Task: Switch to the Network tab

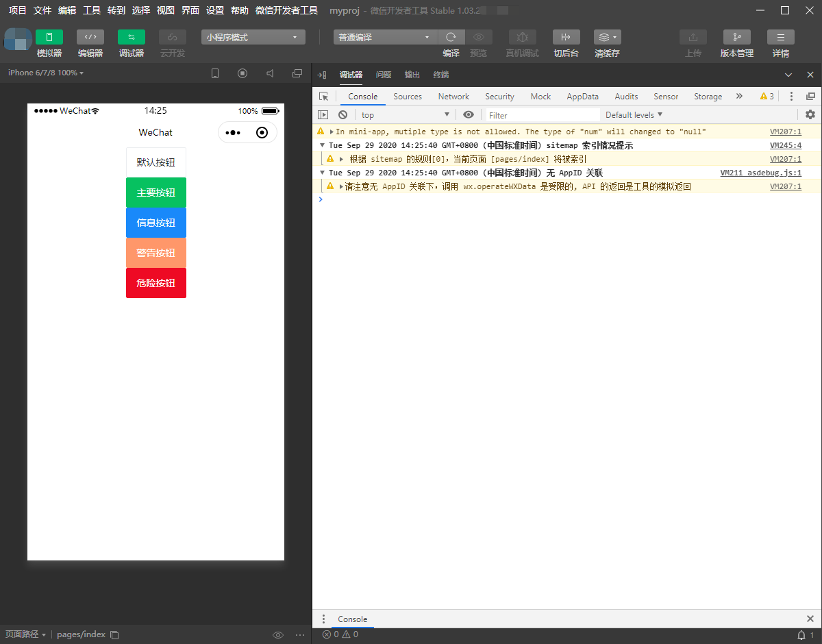Action: click(x=453, y=97)
